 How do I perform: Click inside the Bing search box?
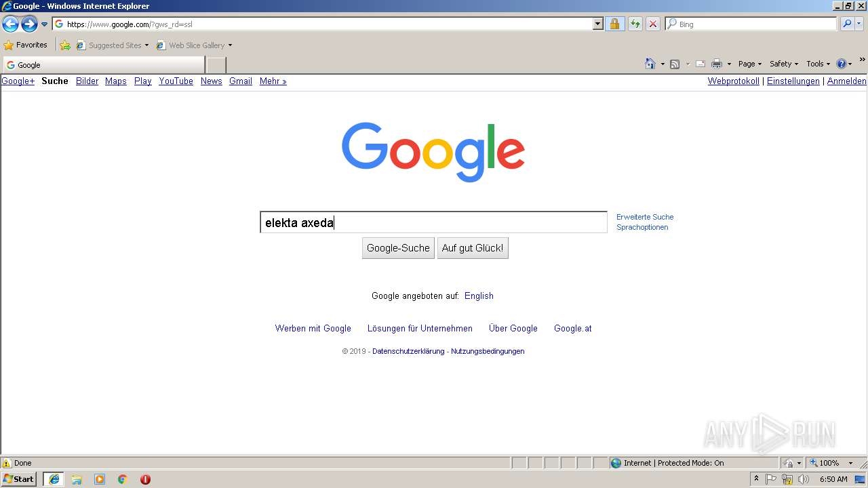(751, 24)
